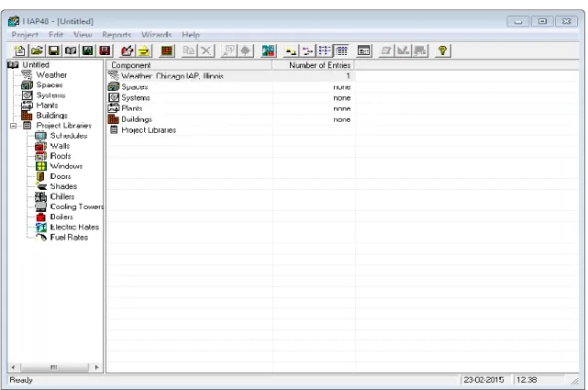This screenshot has width=588, height=390.
Task: Click the light bulb help icon
Action: [442, 50]
